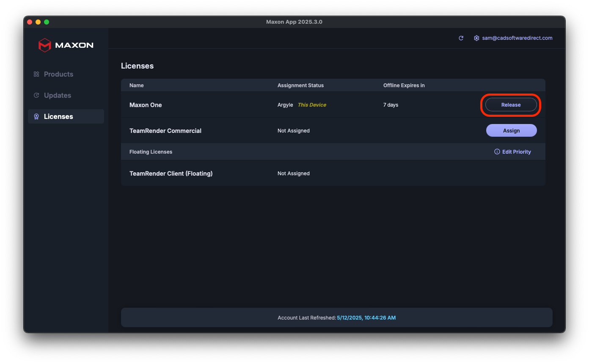Click the 5/12/2025, 10:44:26 AM timestamp

366,317
